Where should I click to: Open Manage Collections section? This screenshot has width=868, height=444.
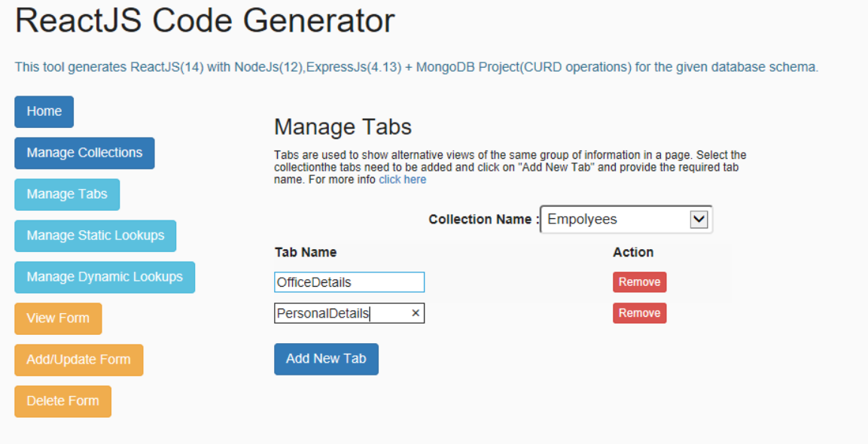point(85,154)
